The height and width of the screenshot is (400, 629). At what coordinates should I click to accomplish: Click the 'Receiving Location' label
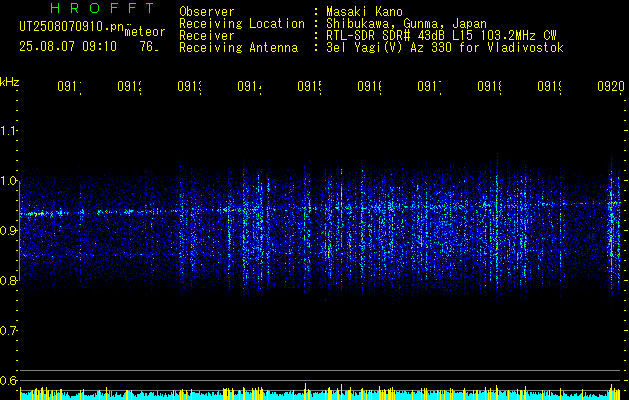pyautogui.click(x=242, y=24)
